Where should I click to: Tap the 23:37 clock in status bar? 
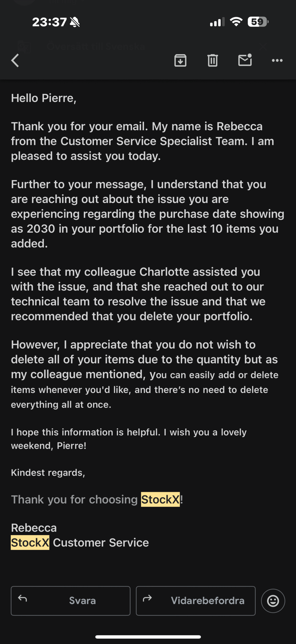point(49,22)
